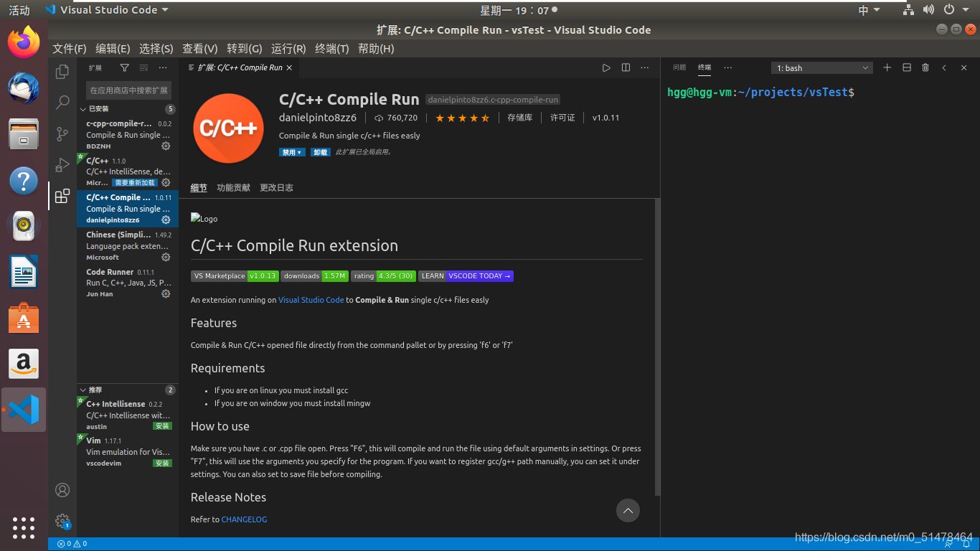Open gear for c-cpp-compile-run BDZNH extension

[x=166, y=146]
